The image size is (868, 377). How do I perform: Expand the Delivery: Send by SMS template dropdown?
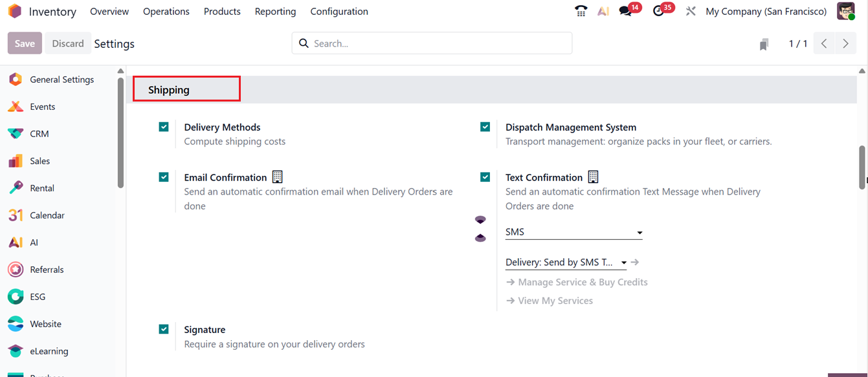pos(566,262)
